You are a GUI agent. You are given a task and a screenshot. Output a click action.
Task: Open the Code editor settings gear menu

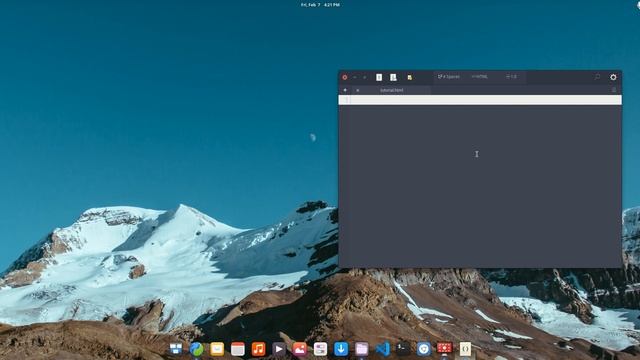tap(613, 77)
